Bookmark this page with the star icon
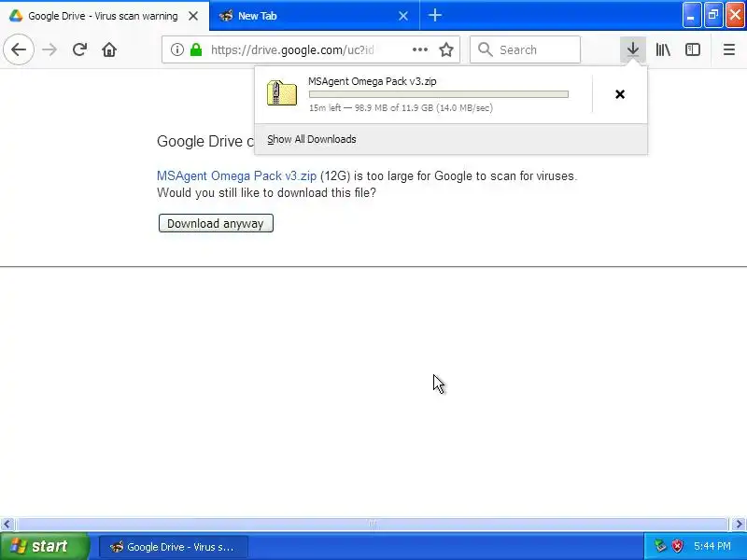 [446, 49]
